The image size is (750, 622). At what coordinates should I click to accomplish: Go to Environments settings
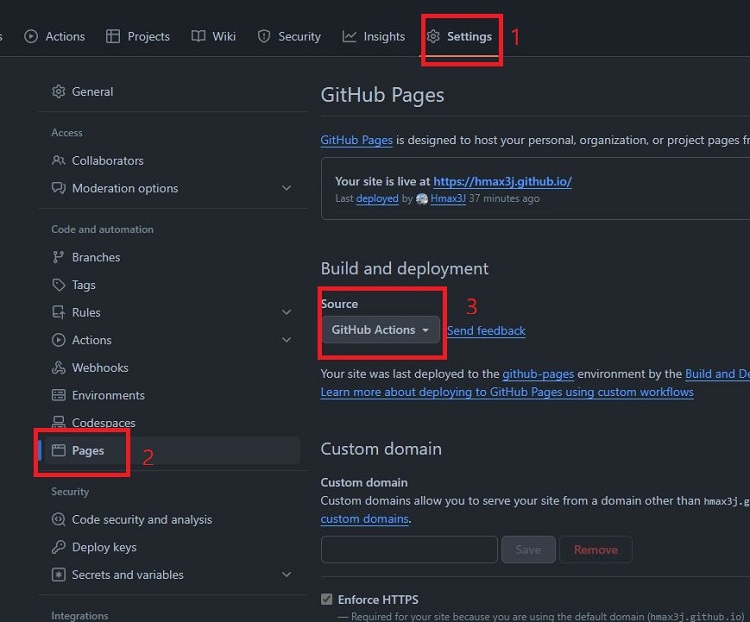click(171, 395)
